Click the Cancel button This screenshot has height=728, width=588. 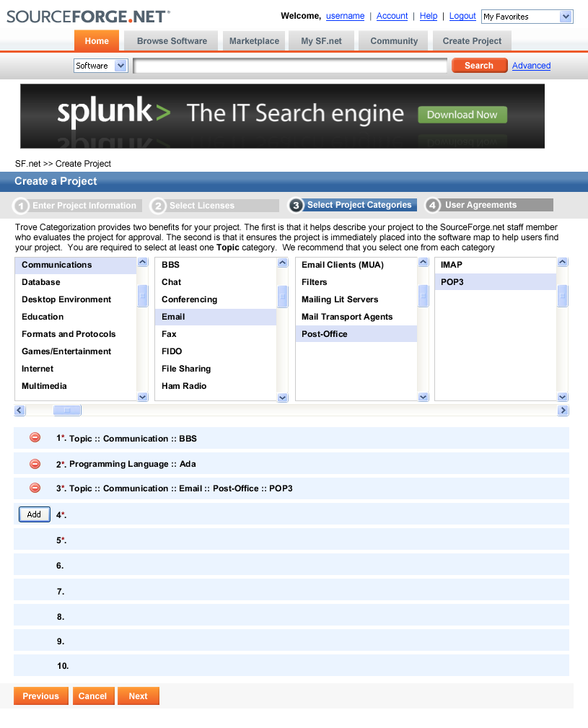[93, 696]
